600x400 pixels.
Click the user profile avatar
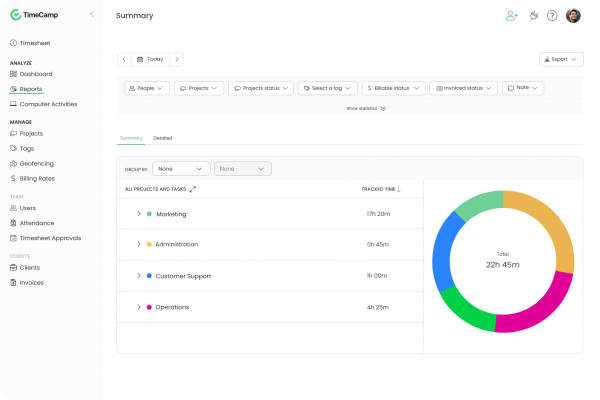(x=573, y=16)
